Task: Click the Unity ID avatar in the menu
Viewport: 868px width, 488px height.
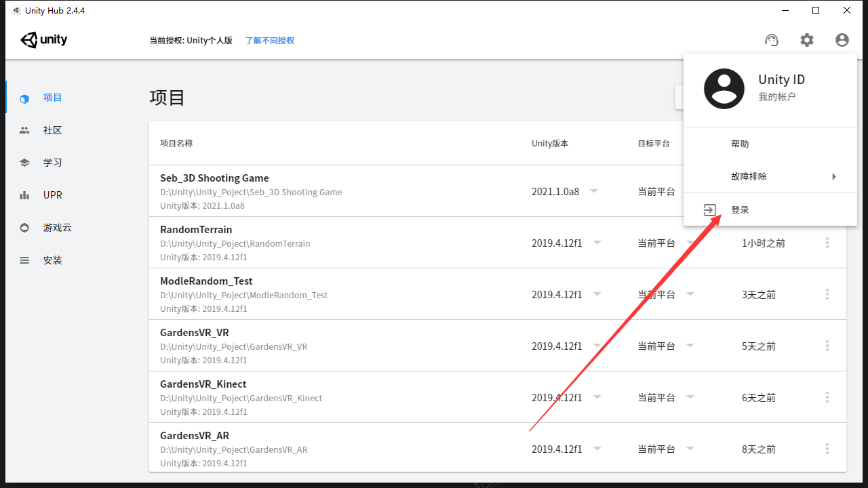Action: (724, 88)
